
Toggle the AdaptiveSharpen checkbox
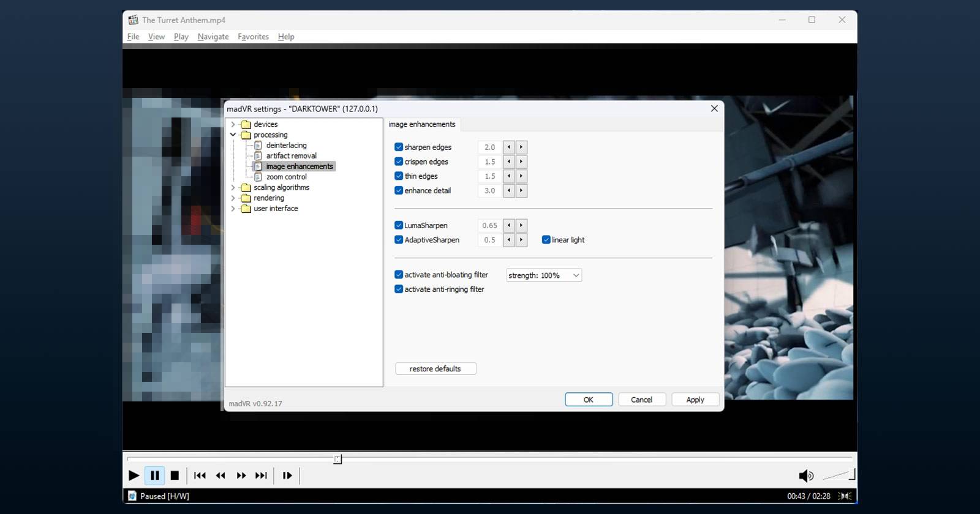[399, 240]
